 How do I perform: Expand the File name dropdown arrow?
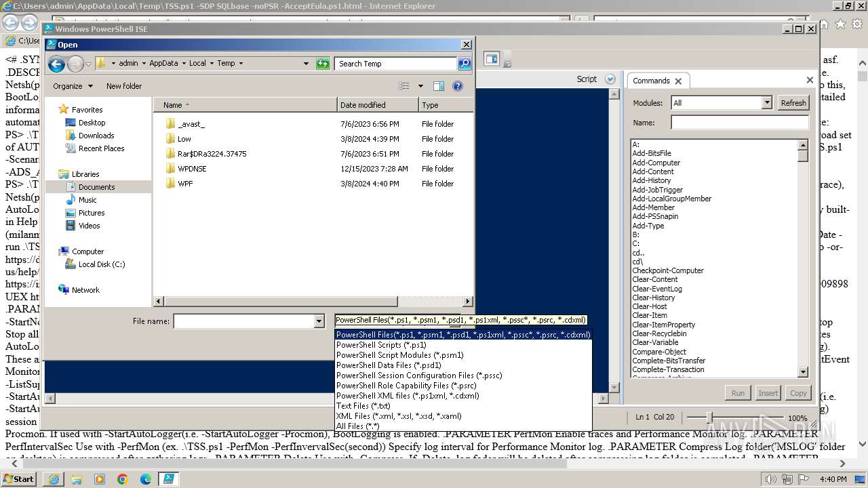pos(319,321)
